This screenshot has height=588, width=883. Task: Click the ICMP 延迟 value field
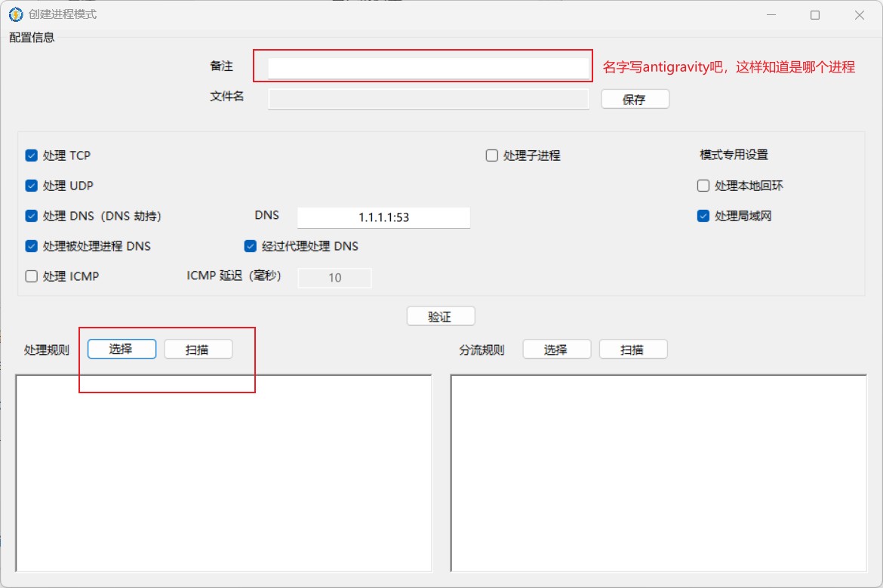pos(334,278)
